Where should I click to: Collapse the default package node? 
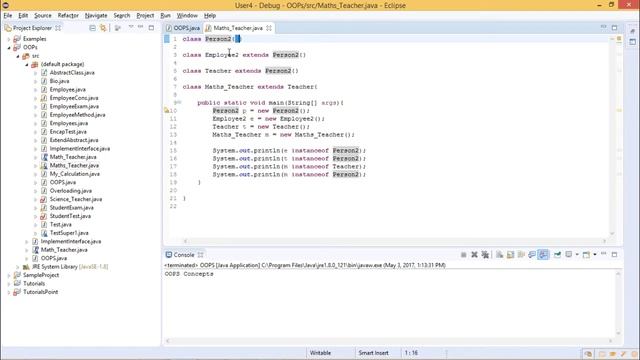[27, 64]
